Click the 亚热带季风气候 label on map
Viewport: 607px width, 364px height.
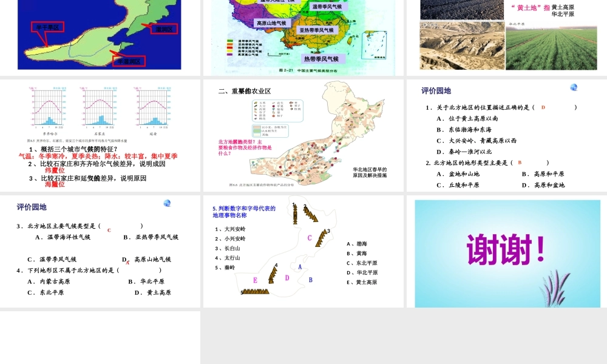tap(316, 30)
